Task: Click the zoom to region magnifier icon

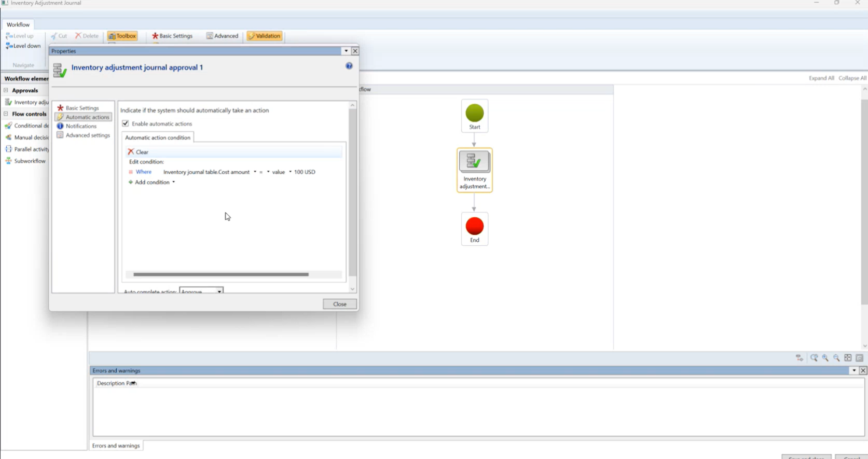Action: [x=814, y=358]
